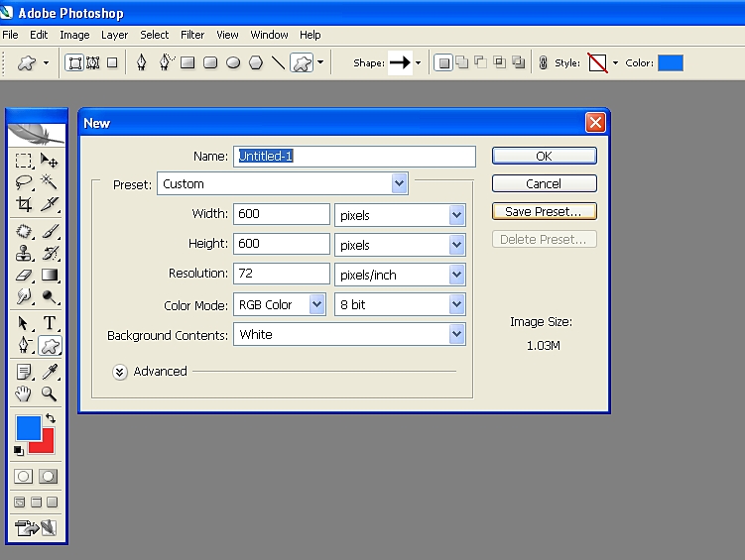The image size is (745, 560).
Task: Select the Rectangular Marquee tool
Action: [23, 161]
